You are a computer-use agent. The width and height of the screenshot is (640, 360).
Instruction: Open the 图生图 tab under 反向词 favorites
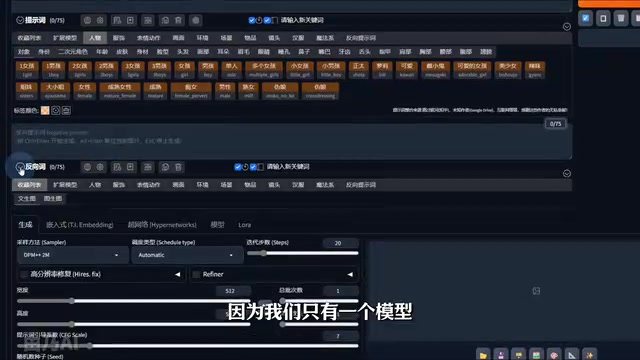tap(53, 198)
